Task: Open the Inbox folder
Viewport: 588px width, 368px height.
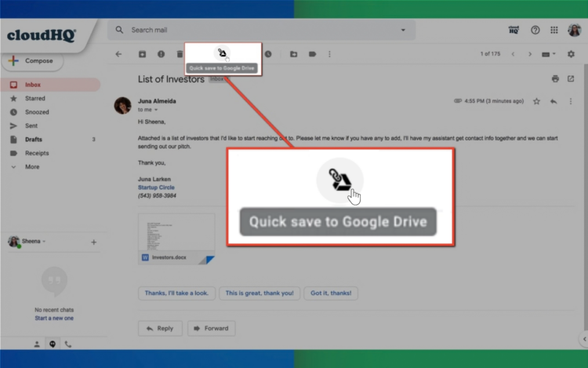Action: pyautogui.click(x=51, y=85)
